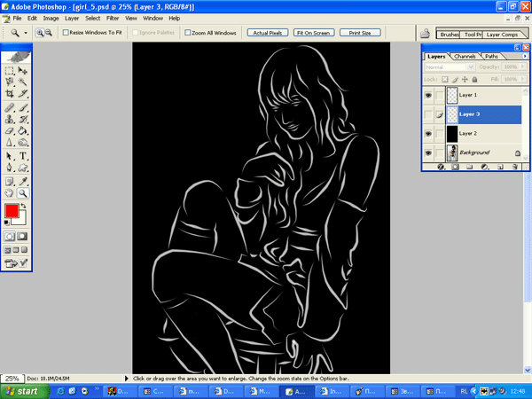
Task: Switch to Quick Mask mode
Action: point(22,236)
